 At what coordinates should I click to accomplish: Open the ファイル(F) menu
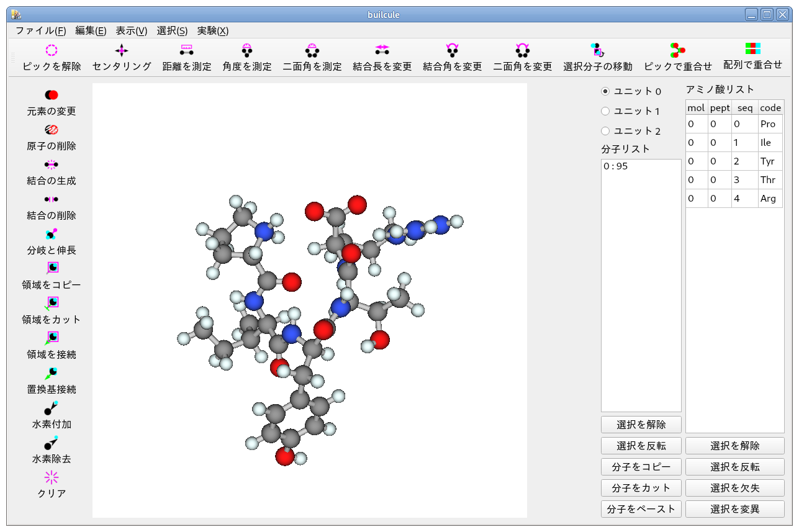(40, 30)
